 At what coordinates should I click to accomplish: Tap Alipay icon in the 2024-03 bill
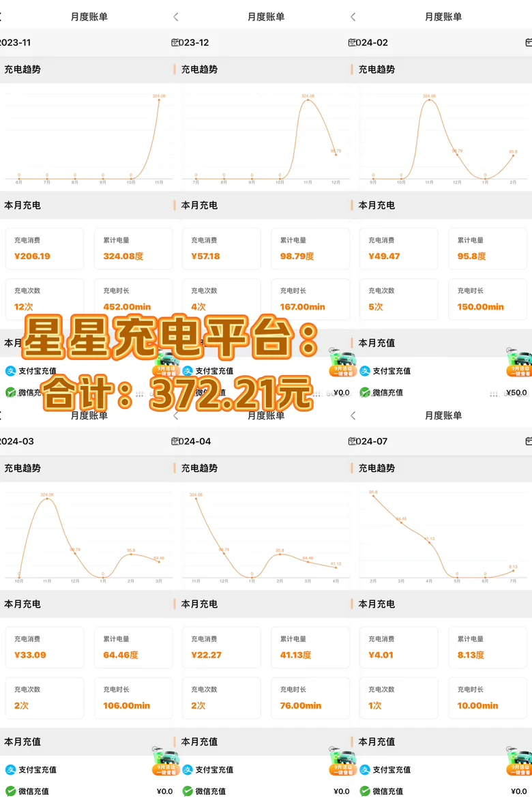coord(10,769)
